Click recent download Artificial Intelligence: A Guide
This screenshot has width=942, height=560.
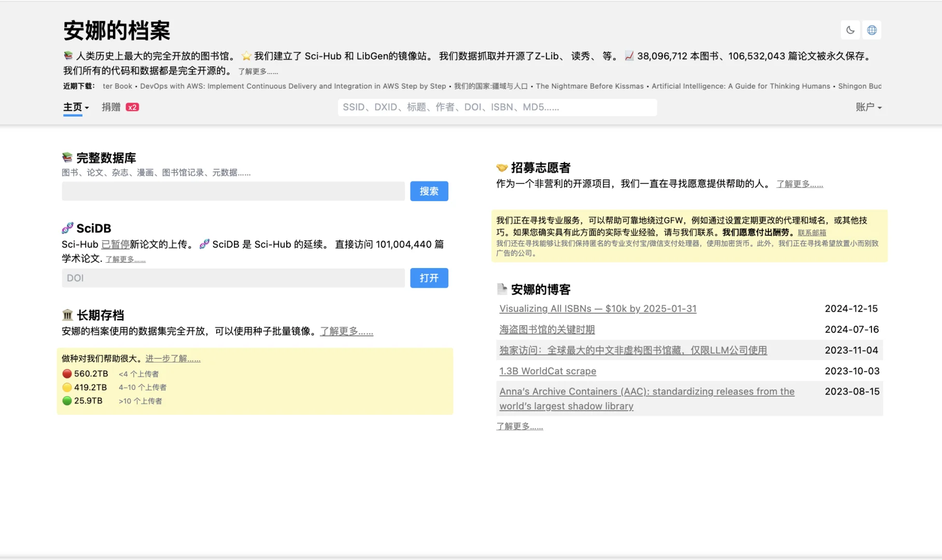click(x=741, y=86)
